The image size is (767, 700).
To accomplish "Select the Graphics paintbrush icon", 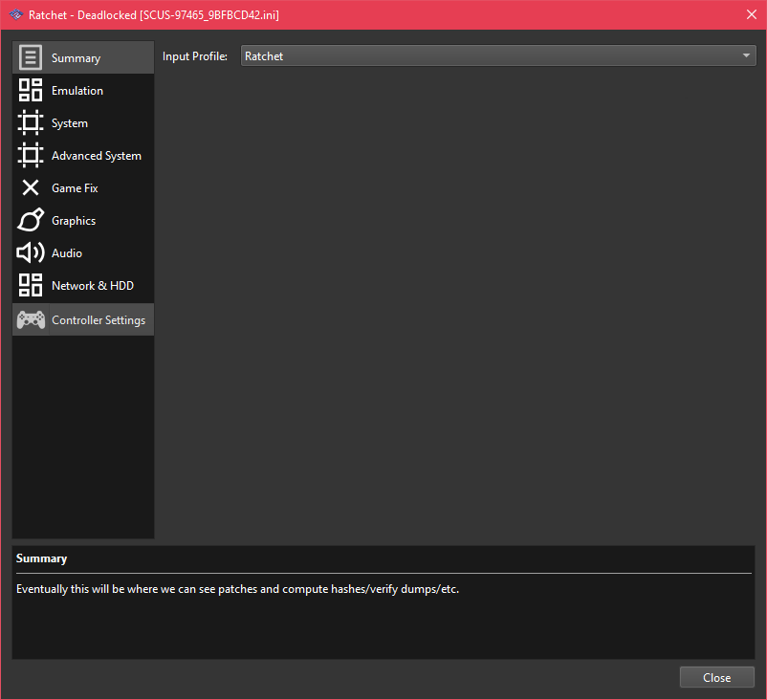I will (30, 220).
